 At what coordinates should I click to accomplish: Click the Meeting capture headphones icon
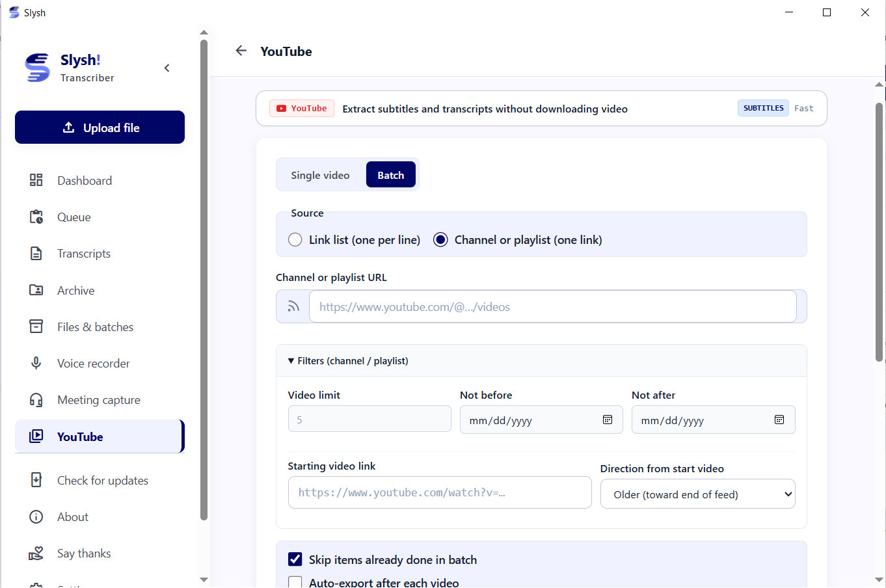(x=36, y=399)
